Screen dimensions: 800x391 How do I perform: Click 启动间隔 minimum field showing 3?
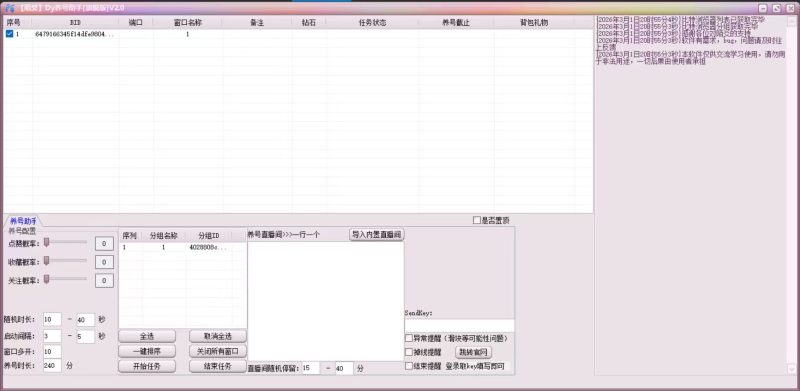(x=52, y=336)
